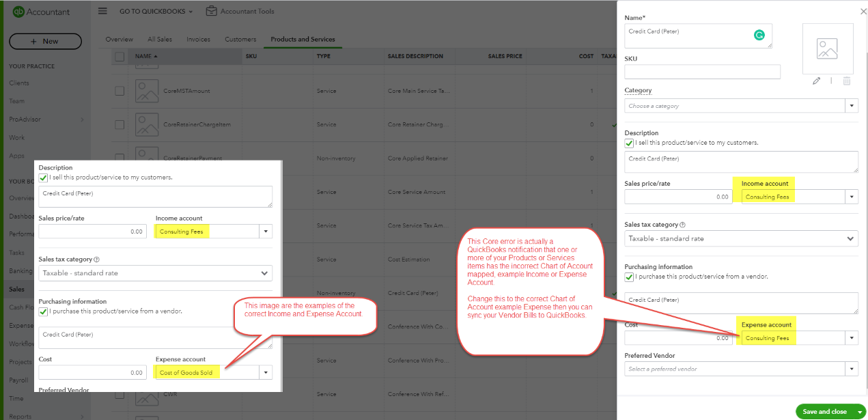
Task: Click the 'Core Service Amount' description cell
Action: (x=417, y=193)
